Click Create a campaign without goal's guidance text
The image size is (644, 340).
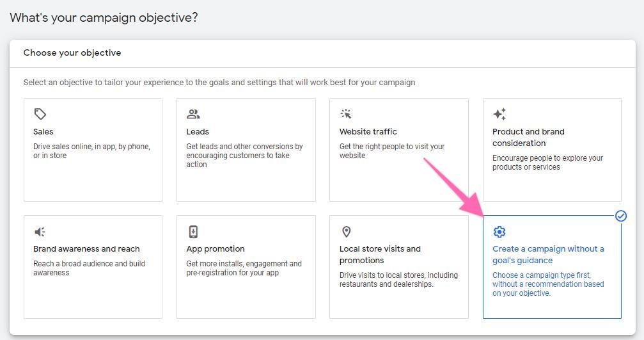pos(548,254)
